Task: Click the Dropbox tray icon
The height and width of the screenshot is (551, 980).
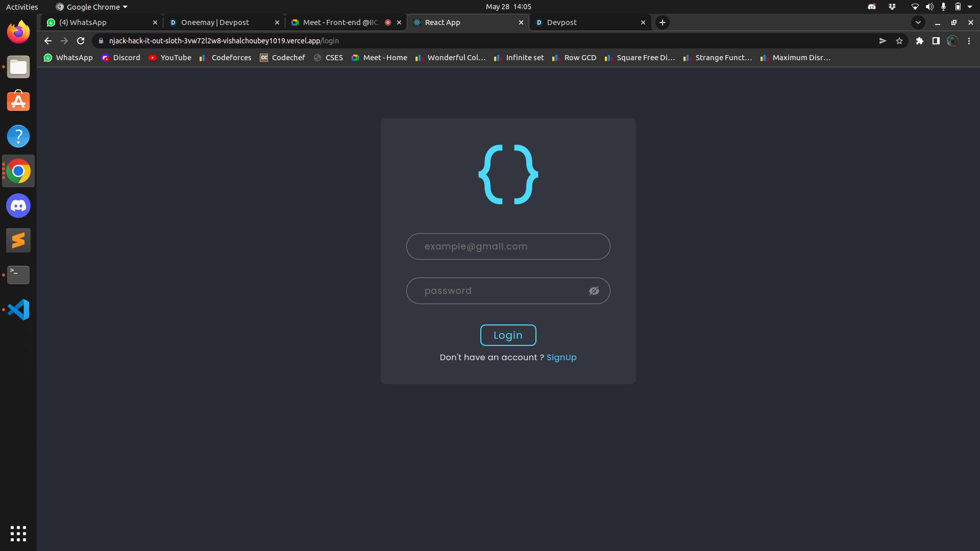Action: tap(892, 7)
